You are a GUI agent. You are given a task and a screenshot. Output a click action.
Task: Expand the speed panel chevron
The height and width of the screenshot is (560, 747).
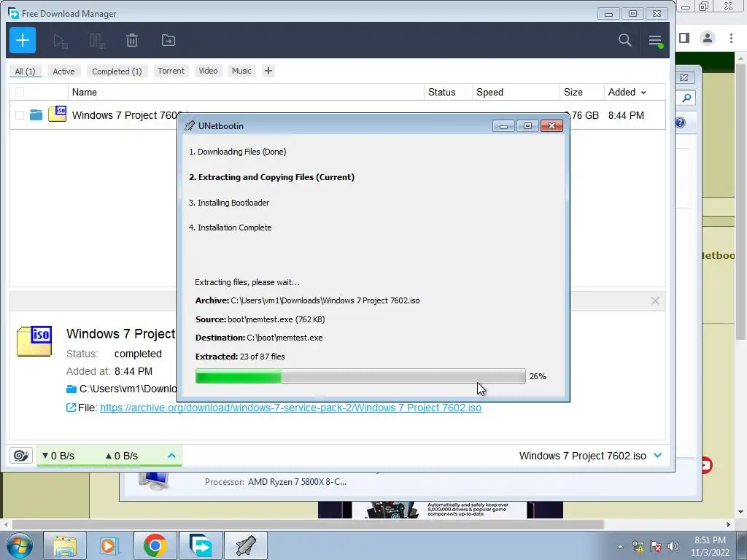[171, 456]
